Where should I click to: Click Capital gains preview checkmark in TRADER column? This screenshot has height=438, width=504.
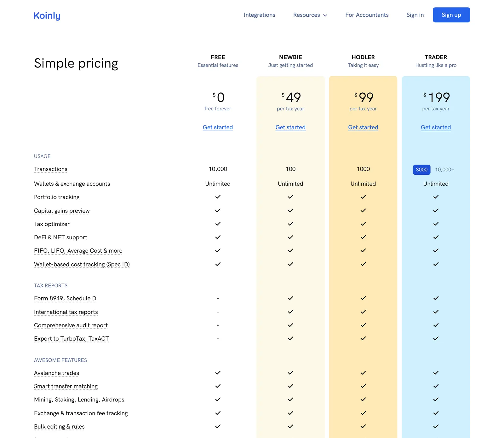tap(436, 210)
